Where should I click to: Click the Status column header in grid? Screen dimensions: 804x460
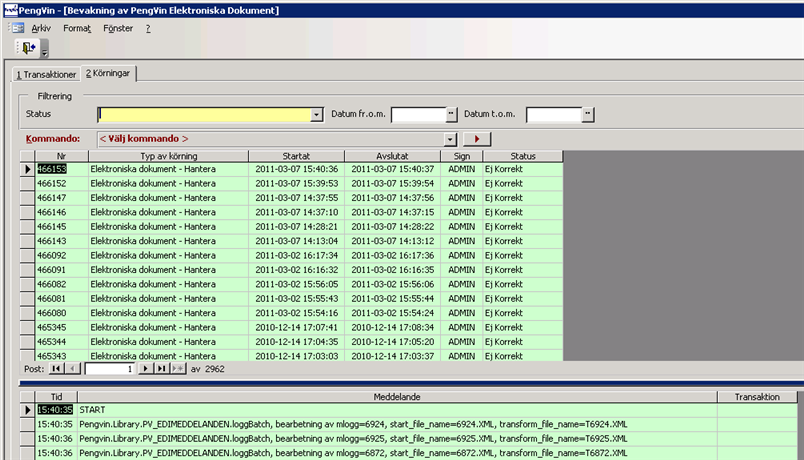pyautogui.click(x=522, y=156)
